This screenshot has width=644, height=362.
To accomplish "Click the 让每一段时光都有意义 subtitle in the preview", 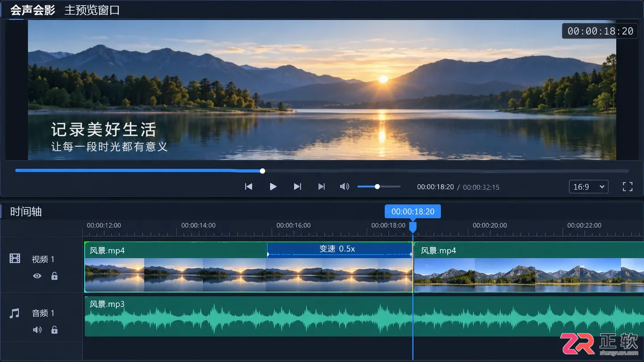I will (x=109, y=147).
